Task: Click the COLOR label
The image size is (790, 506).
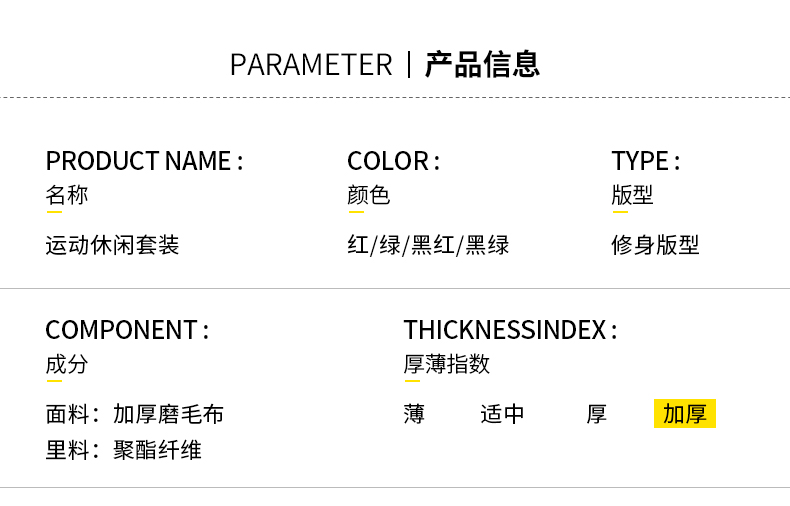Action: click(x=393, y=161)
